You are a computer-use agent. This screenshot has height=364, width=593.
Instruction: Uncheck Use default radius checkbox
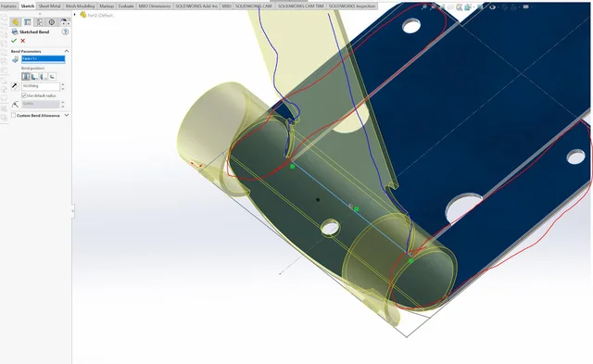(x=24, y=95)
